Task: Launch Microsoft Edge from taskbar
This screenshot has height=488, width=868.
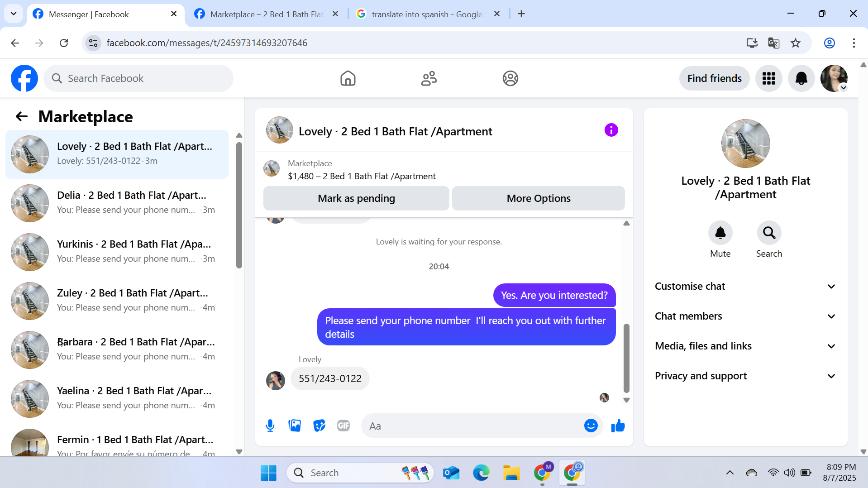Action: (x=481, y=473)
